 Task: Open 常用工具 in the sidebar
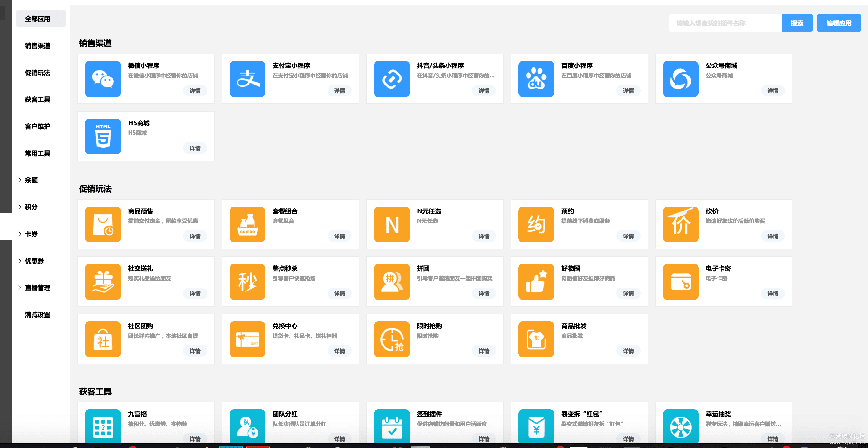pyautogui.click(x=37, y=153)
